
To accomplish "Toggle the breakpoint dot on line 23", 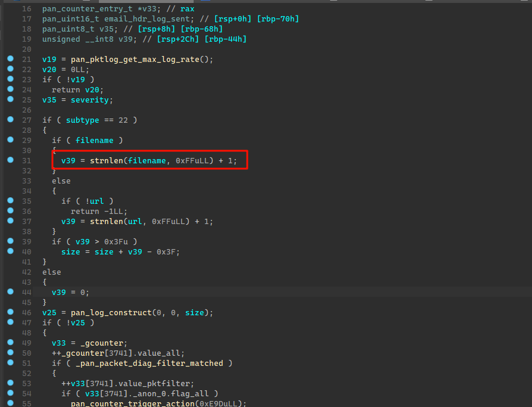I will (x=11, y=79).
